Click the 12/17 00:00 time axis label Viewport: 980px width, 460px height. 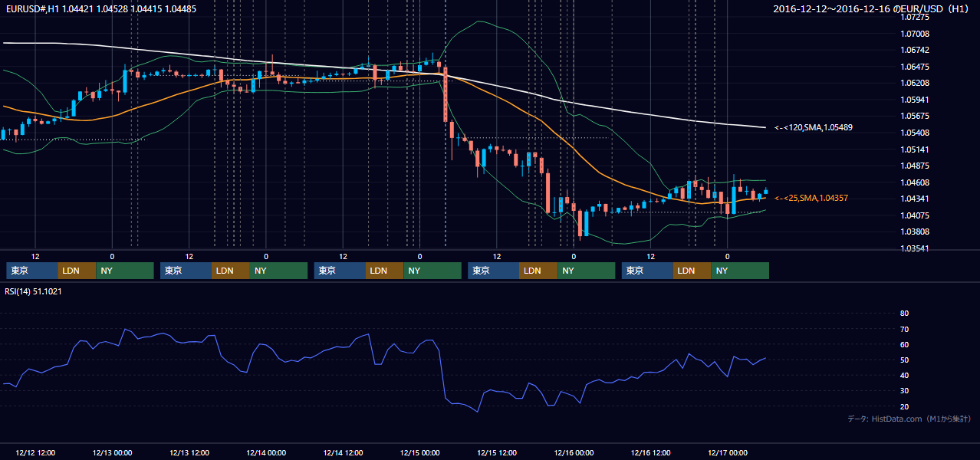[x=728, y=452]
